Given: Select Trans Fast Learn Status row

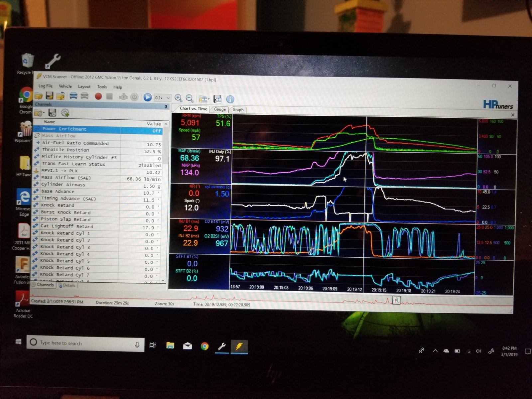Looking at the screenshot, I should pos(98,165).
